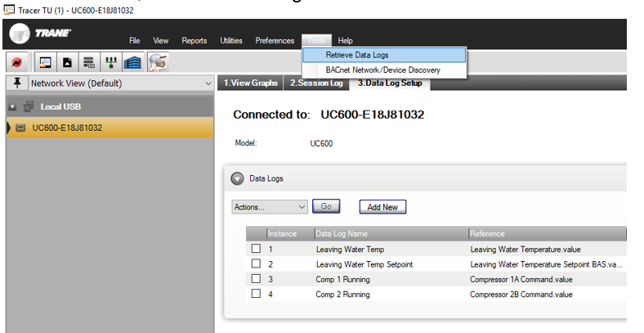Click the blue building toolbar icon
This screenshot has height=333, width=644.
pyautogui.click(x=132, y=62)
